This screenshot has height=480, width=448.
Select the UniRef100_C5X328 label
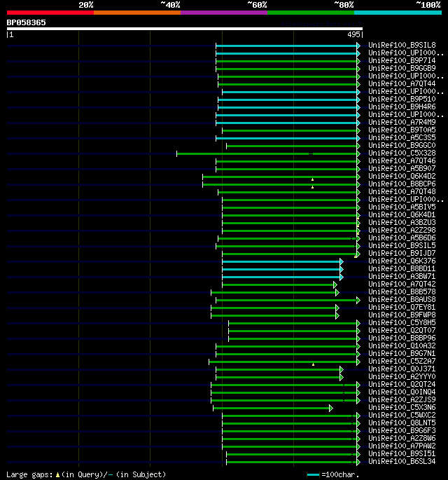(x=402, y=153)
